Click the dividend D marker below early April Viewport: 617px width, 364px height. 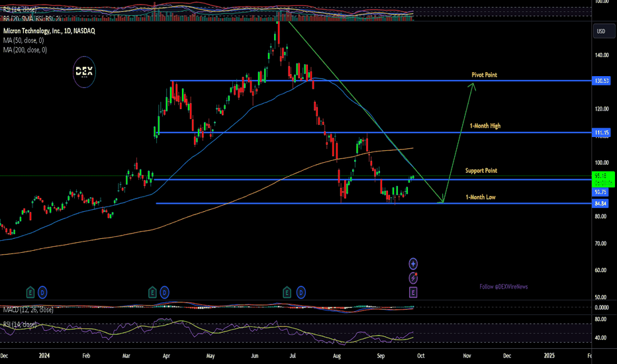click(x=164, y=293)
